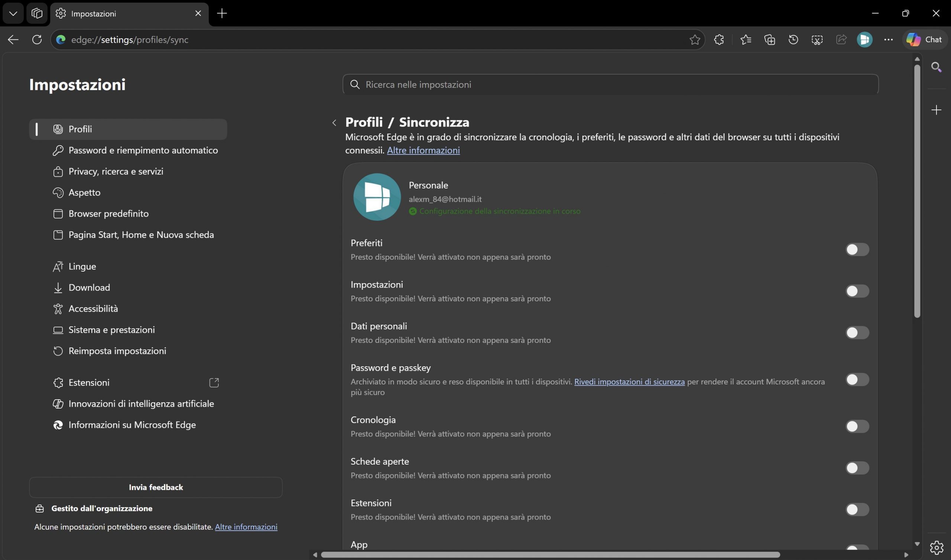This screenshot has height=560, width=951.
Task: Enable Password e passkey sync toggle
Action: 857,379
